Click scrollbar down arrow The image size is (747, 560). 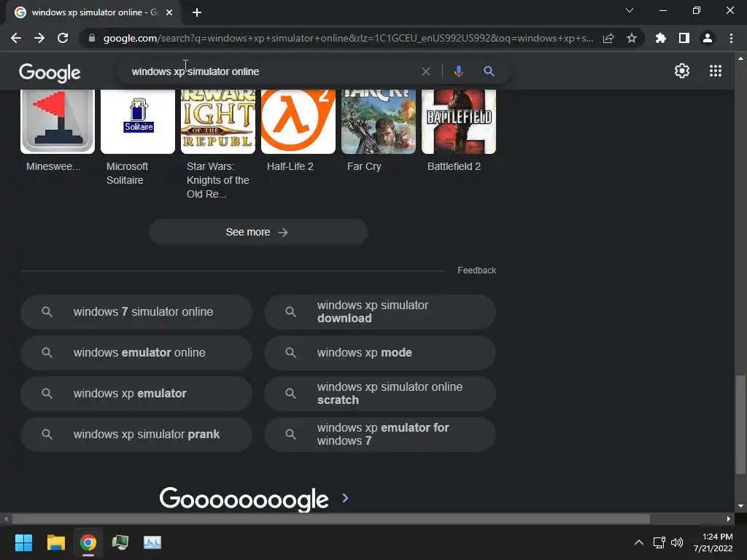click(x=740, y=506)
